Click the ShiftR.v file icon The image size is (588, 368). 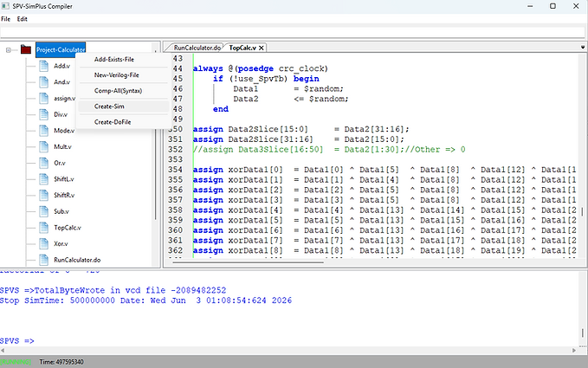pyautogui.click(x=44, y=195)
